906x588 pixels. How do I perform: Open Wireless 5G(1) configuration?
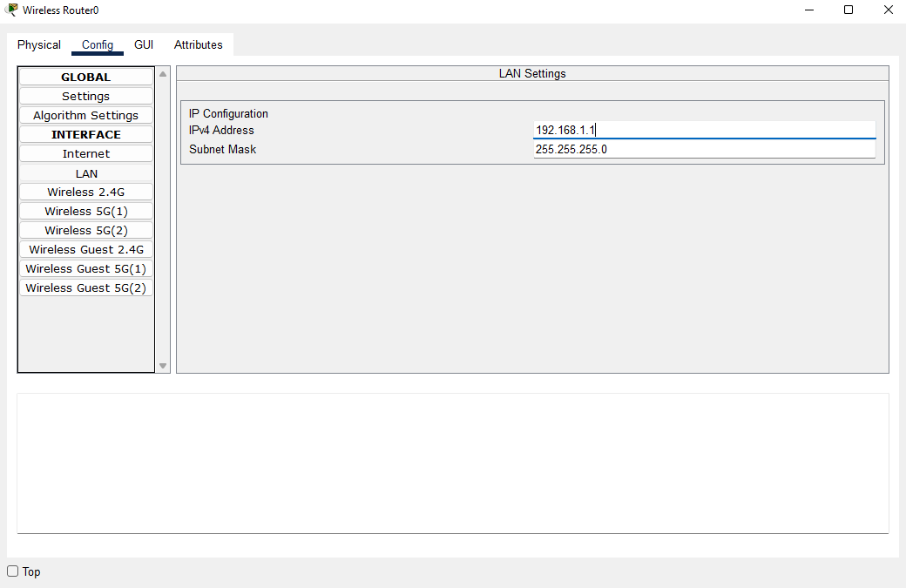click(85, 211)
